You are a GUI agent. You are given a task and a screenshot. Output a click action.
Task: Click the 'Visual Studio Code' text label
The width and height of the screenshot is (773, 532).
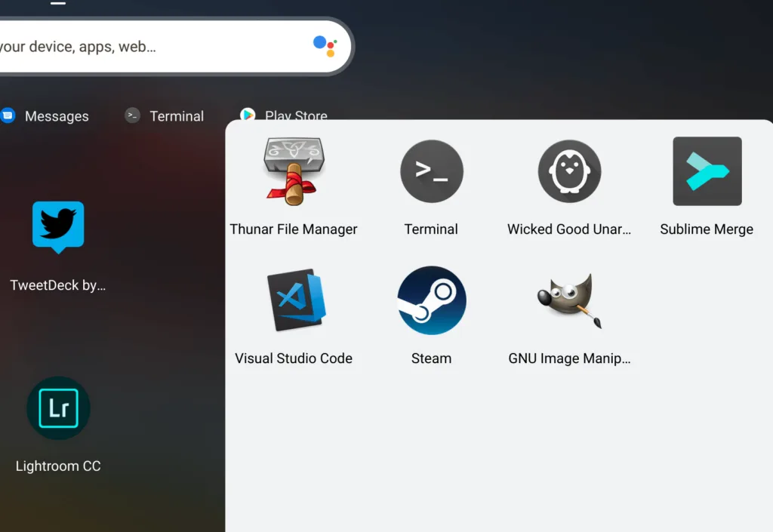tap(294, 358)
